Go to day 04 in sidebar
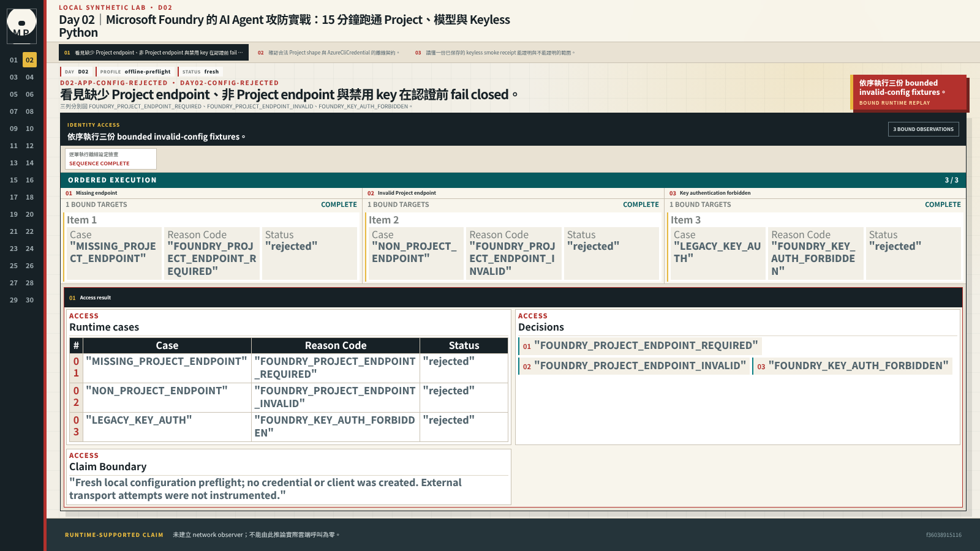The width and height of the screenshot is (980, 551). click(29, 77)
